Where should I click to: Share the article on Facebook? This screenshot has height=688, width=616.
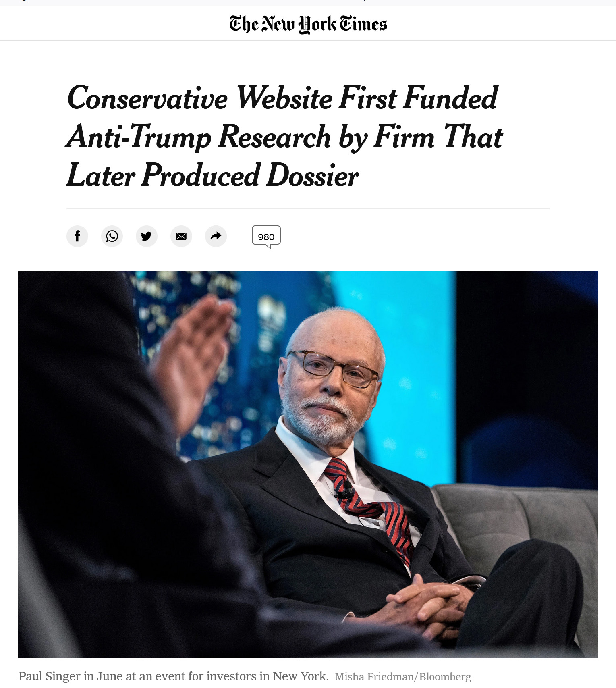pos(77,236)
